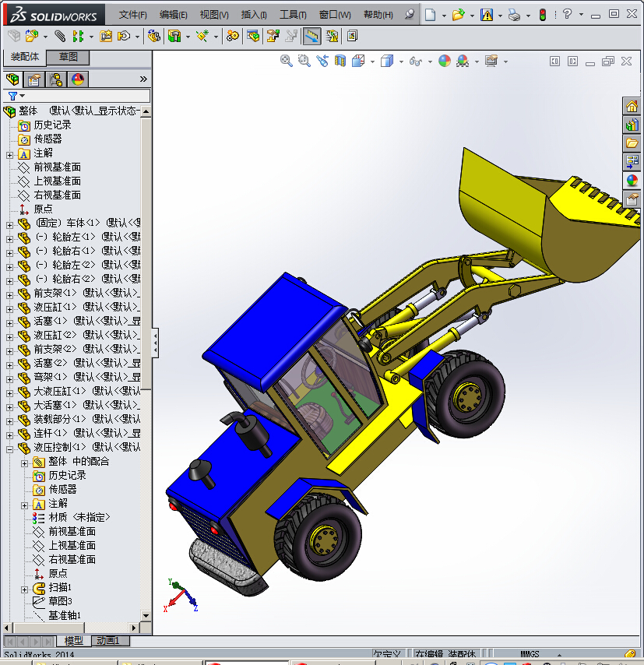
Task: Click the feature tree scroll down arrow
Action: tap(146, 615)
